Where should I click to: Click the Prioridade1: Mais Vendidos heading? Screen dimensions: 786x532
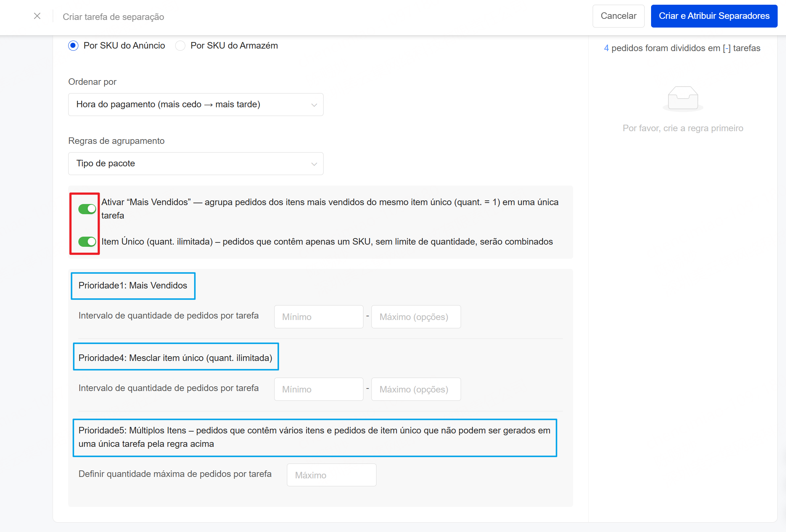(x=133, y=286)
